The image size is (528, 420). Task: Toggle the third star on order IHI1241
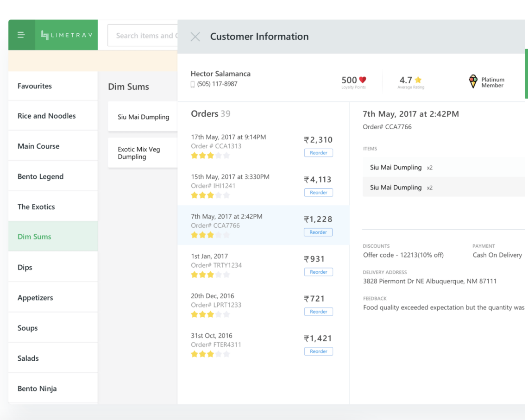[210, 195]
